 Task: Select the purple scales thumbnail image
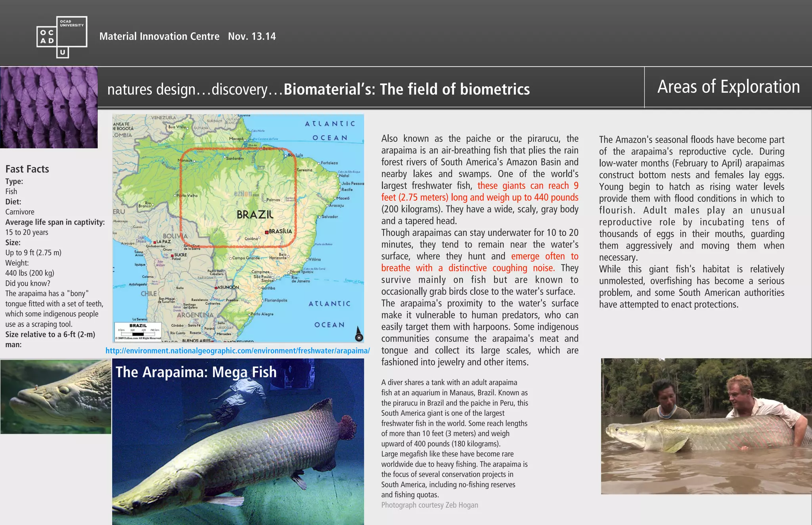(x=49, y=107)
